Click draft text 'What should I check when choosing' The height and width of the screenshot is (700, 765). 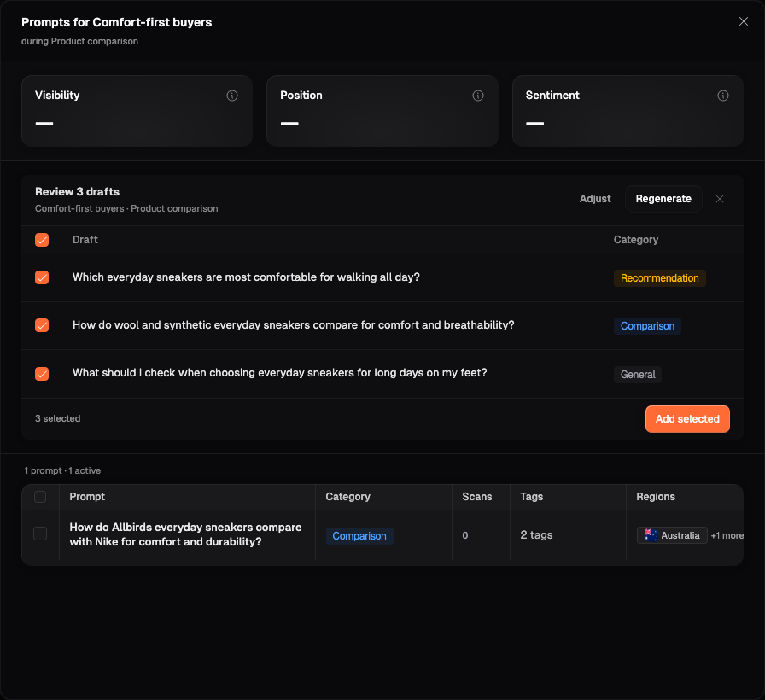[x=279, y=373]
